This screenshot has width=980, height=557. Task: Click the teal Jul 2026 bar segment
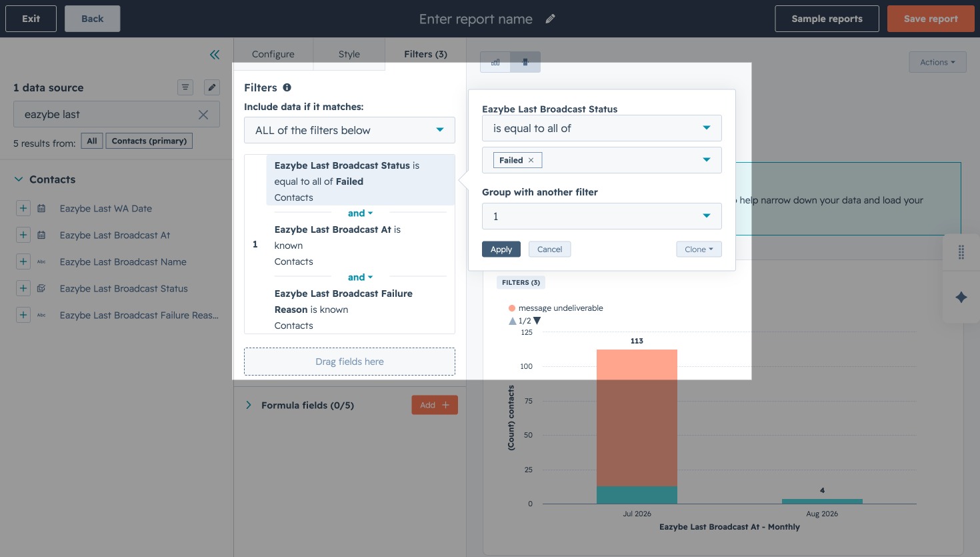pos(637,495)
